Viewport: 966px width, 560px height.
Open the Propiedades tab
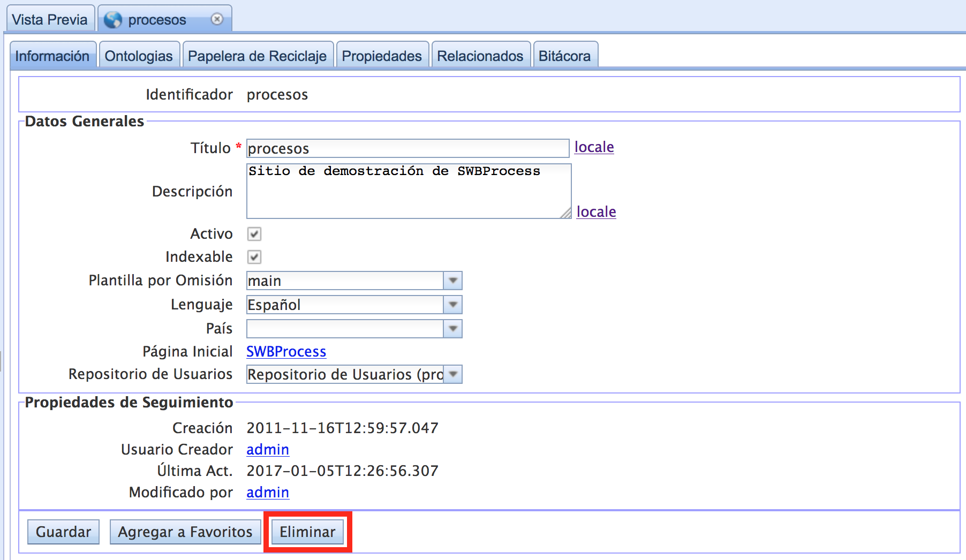(382, 56)
